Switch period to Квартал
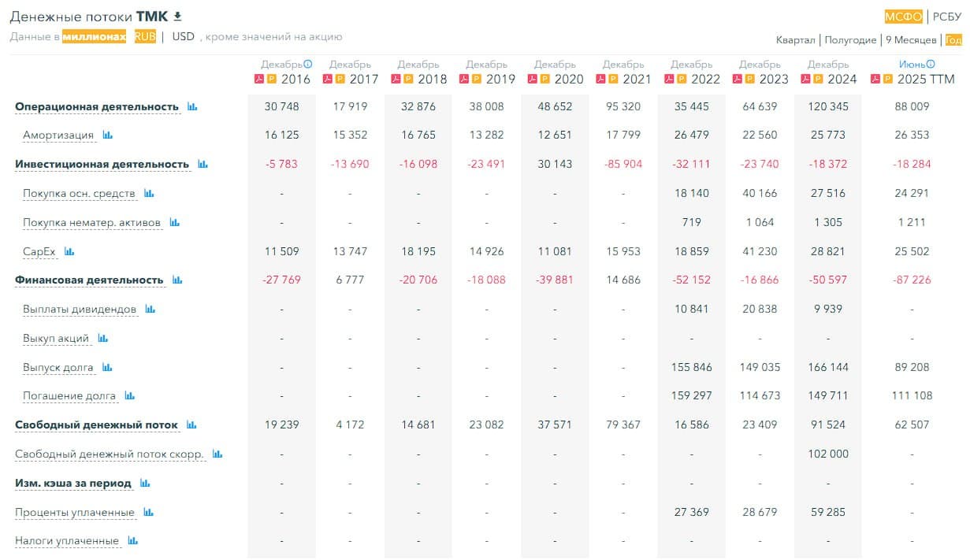 795,40
